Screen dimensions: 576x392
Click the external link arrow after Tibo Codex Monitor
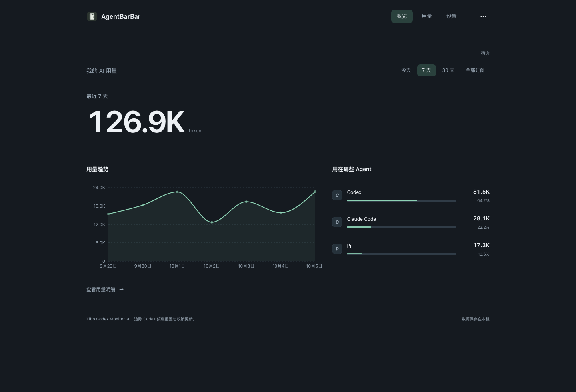128,319
